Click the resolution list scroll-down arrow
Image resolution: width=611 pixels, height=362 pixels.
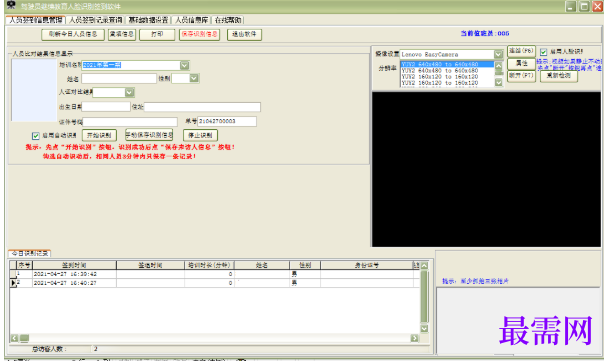tap(498, 82)
